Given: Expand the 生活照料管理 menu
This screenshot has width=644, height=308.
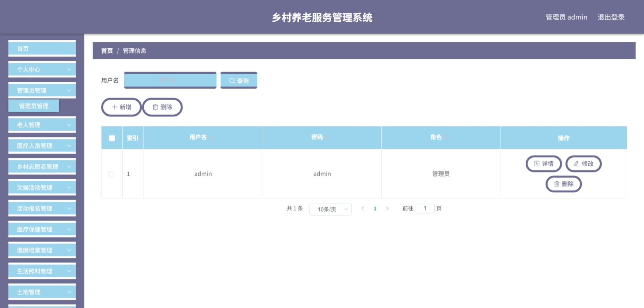Looking at the screenshot, I should point(42,271).
